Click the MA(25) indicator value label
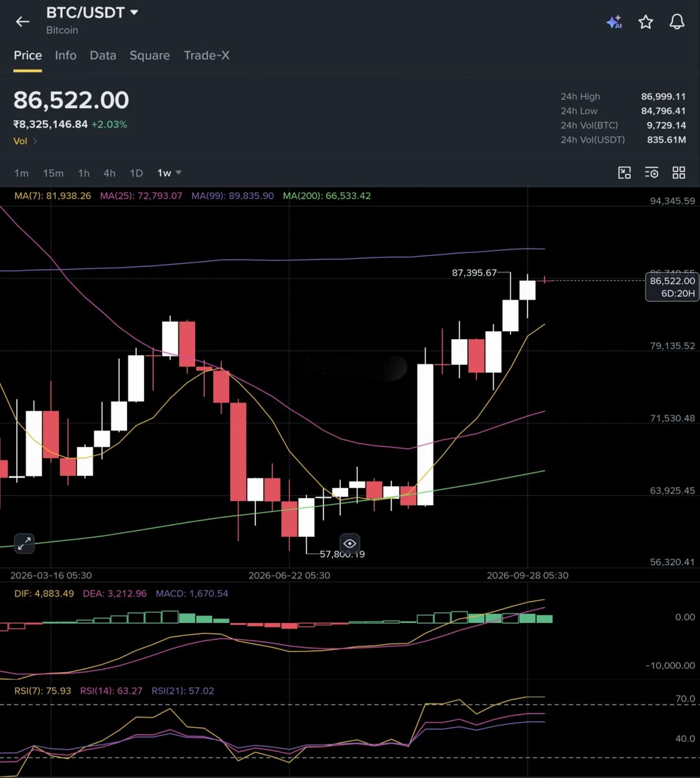This screenshot has width=700, height=778. (141, 196)
